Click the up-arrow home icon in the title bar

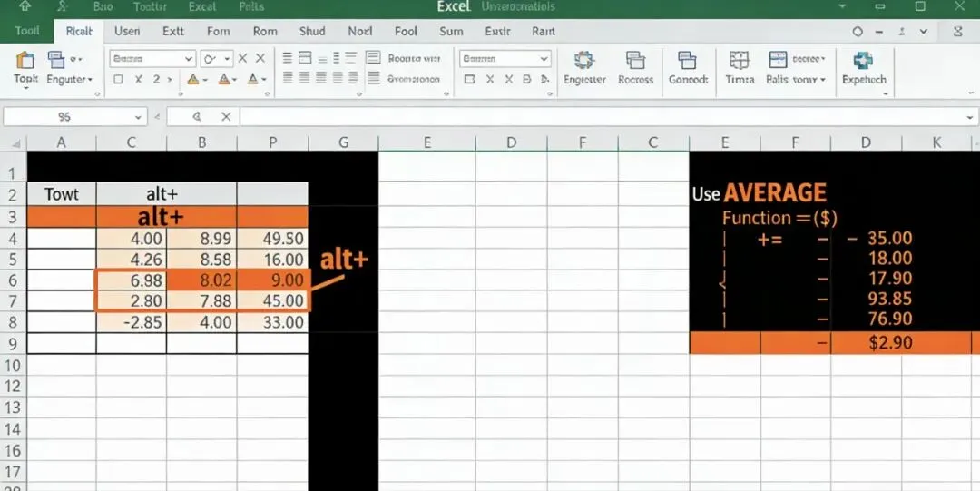pos(25,7)
